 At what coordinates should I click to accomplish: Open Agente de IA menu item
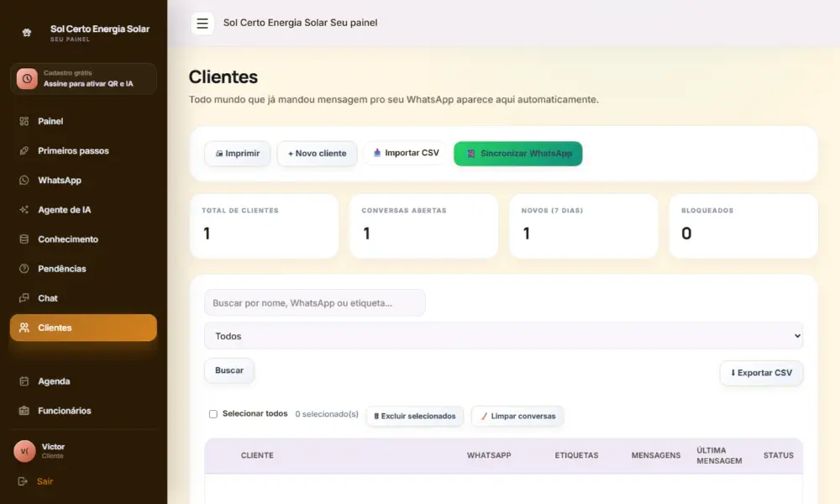83,209
